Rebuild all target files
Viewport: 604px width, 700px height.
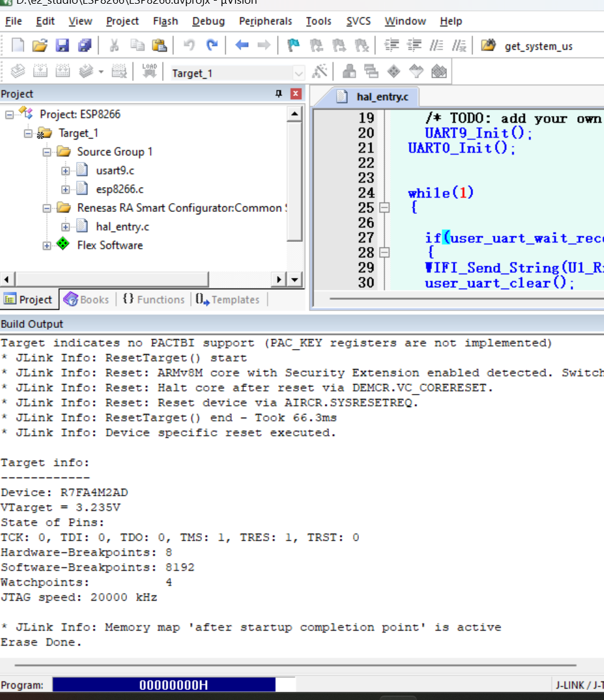[x=62, y=72]
